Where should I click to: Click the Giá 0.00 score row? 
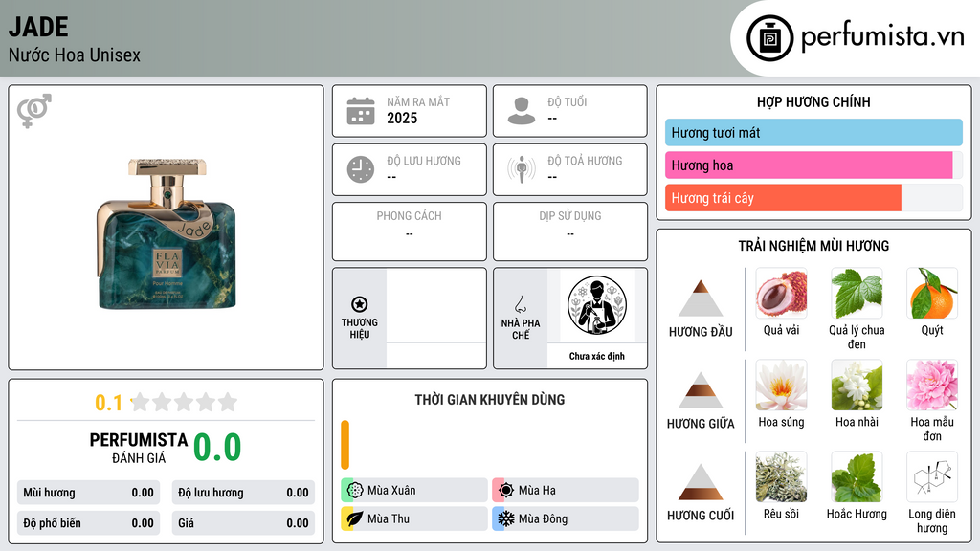tap(243, 523)
